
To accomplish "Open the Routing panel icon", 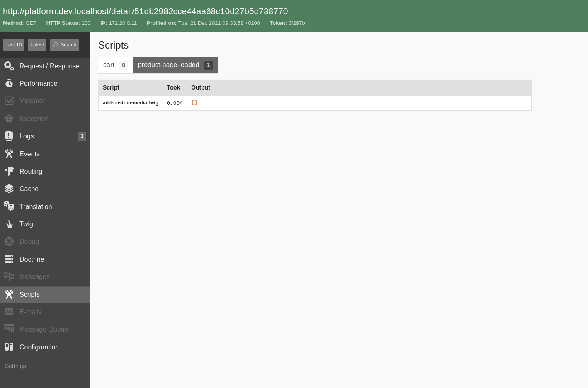I will pos(9,171).
